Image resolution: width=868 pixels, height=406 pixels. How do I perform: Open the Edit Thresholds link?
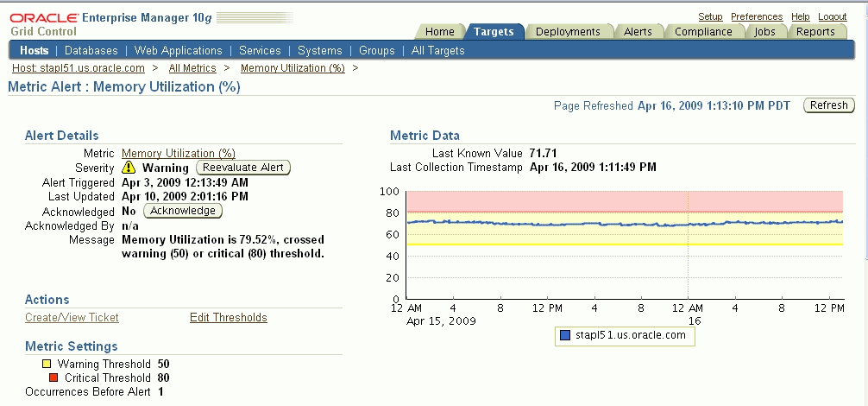point(229,317)
